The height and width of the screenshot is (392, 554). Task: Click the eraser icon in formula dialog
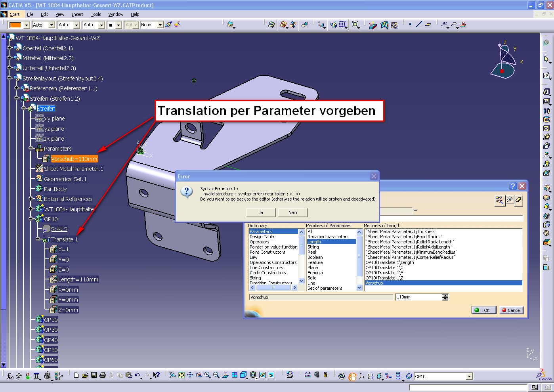(x=518, y=200)
